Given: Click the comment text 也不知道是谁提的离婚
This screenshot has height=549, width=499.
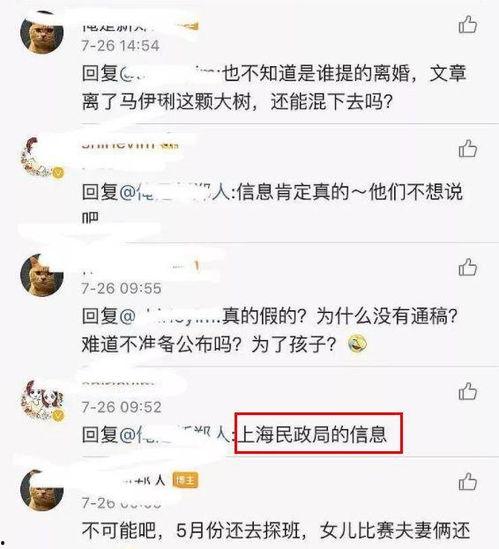Looking at the screenshot, I should (317, 74).
